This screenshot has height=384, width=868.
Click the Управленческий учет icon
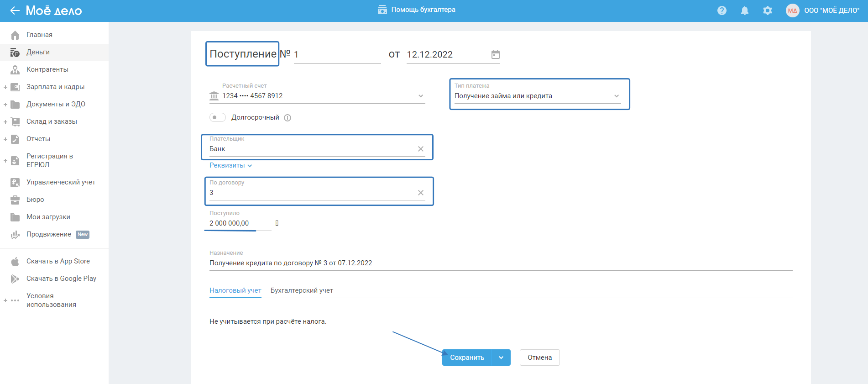pyautogui.click(x=15, y=182)
